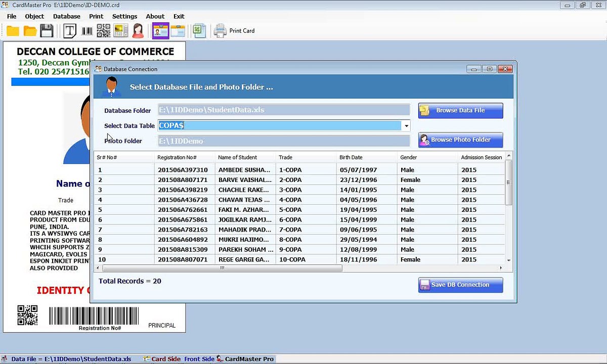
Task: Switch to card front side icon
Action: pos(160,31)
